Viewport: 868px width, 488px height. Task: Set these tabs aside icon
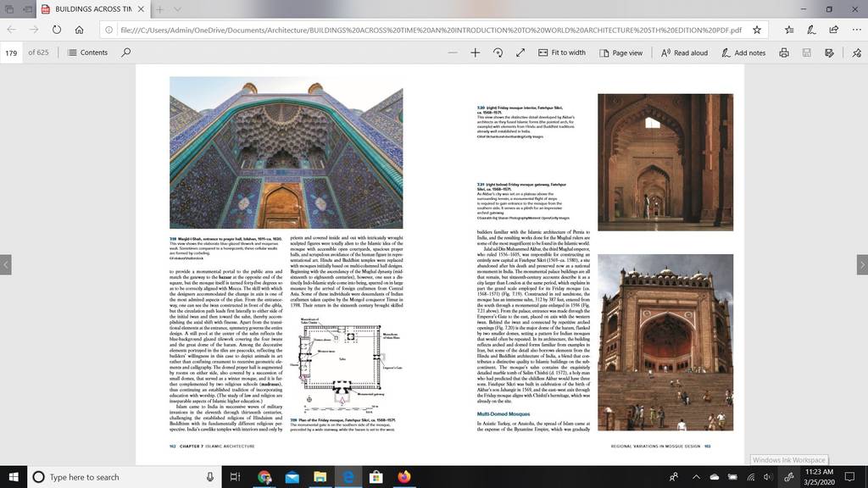click(27, 8)
